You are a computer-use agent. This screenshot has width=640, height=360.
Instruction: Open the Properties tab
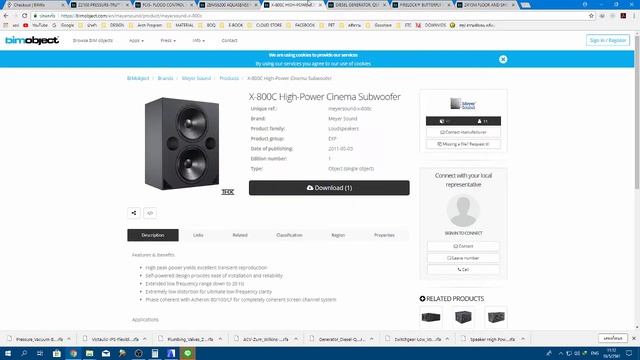(384, 235)
